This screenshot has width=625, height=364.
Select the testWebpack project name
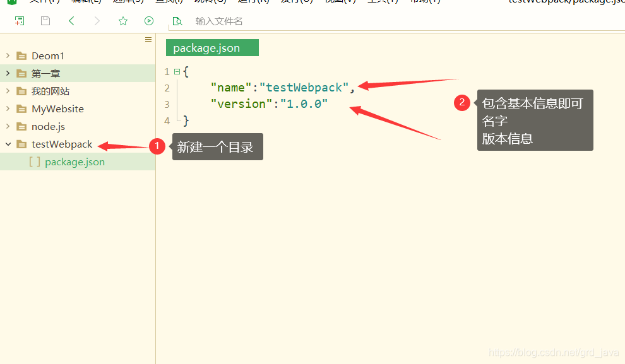[62, 144]
